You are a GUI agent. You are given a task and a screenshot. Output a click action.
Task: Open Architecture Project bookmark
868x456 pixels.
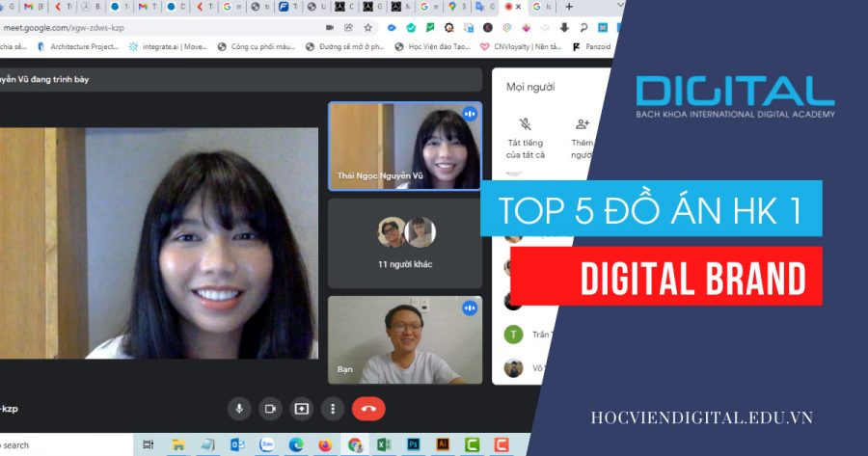pos(79,47)
